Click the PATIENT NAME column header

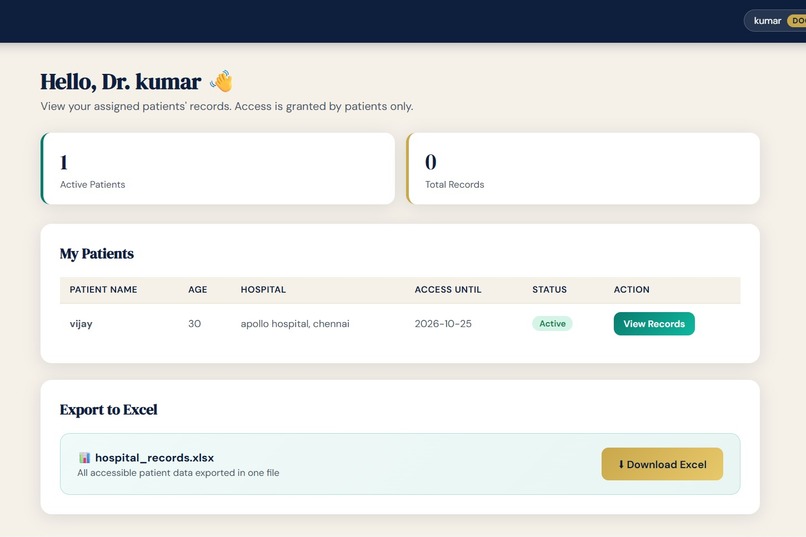(103, 289)
